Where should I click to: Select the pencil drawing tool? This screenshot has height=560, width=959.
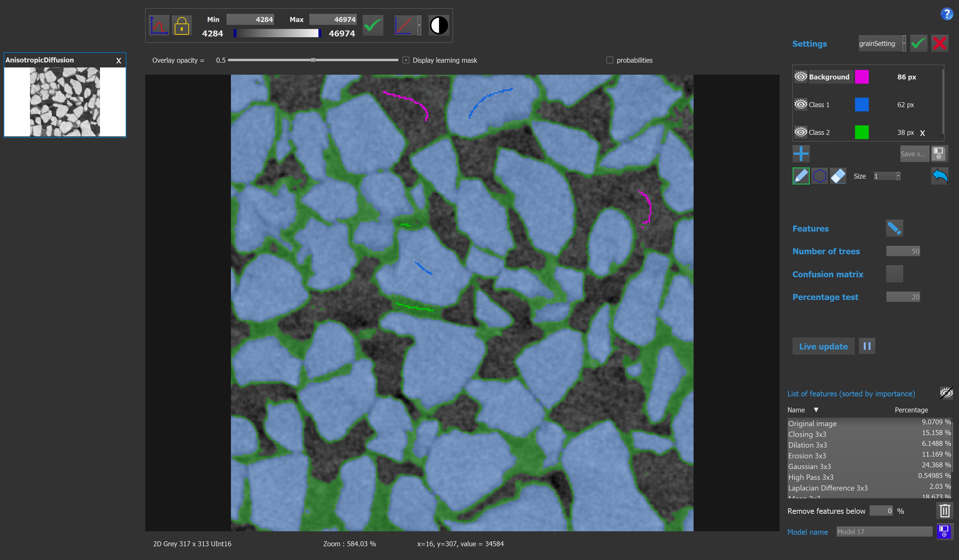click(801, 176)
